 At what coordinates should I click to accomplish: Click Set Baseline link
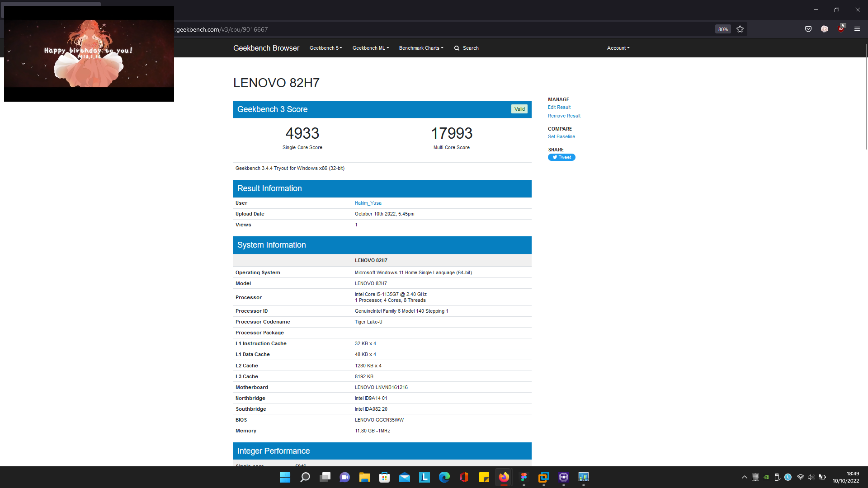(561, 137)
